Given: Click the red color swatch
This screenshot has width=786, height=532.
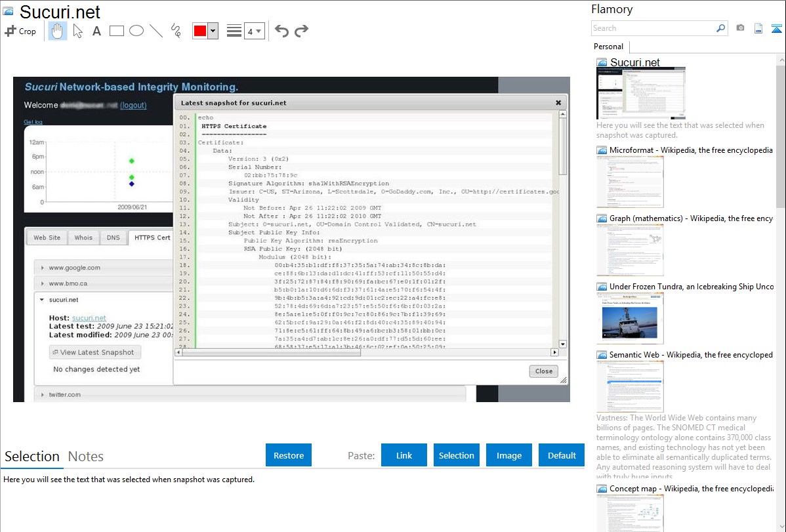Looking at the screenshot, I should click(x=200, y=31).
